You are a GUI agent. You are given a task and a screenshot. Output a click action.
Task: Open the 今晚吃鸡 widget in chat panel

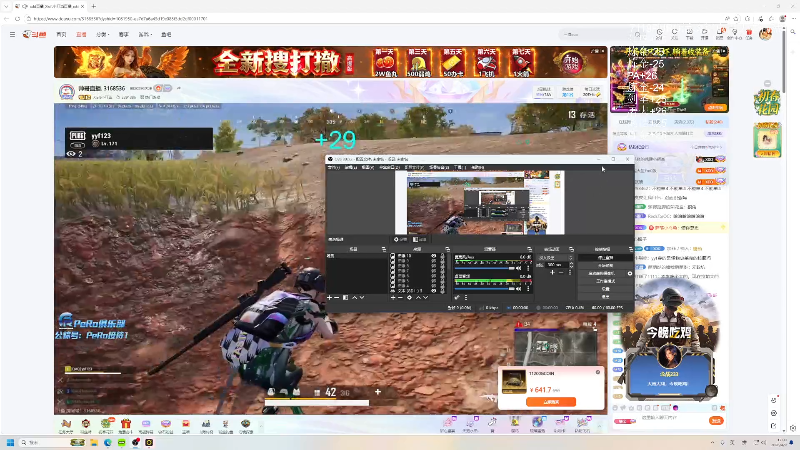[x=668, y=341]
